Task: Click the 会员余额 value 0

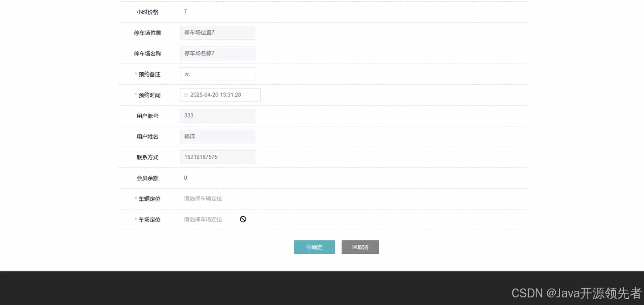Action: tap(185, 178)
